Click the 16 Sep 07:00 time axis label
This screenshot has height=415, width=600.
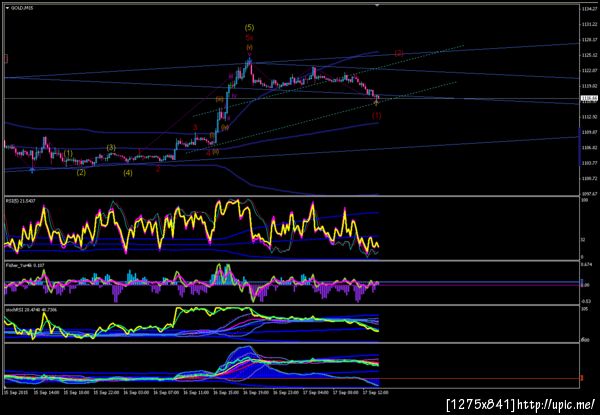[x=165, y=392]
